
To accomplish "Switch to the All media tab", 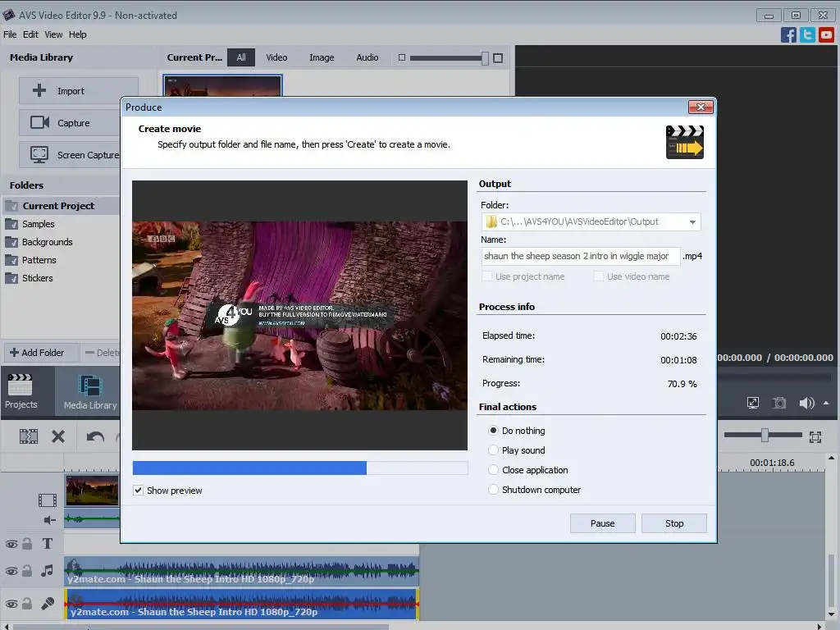I will pyautogui.click(x=241, y=57).
